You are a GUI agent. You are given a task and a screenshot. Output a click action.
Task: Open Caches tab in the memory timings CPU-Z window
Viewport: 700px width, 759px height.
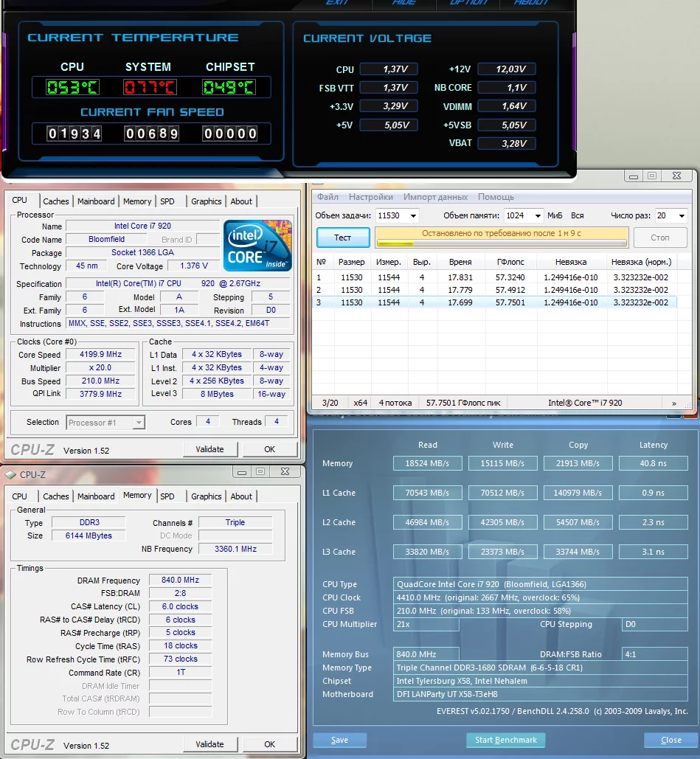[55, 496]
